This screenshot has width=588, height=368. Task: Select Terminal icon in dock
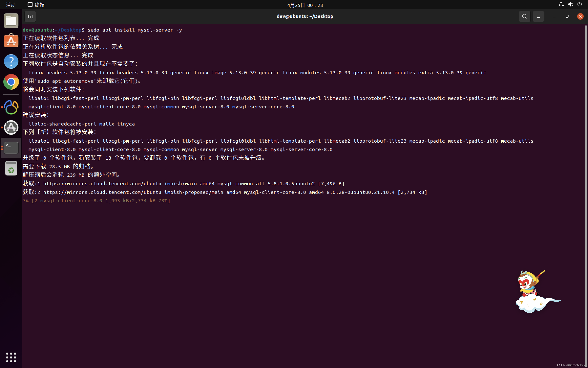pos(11,148)
